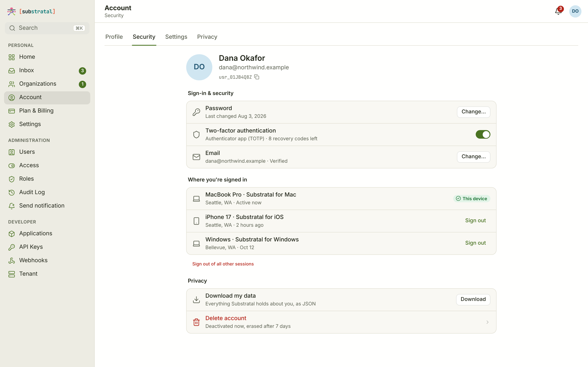This screenshot has height=367, width=588.
Task: Click the Download my data button
Action: tap(473, 299)
